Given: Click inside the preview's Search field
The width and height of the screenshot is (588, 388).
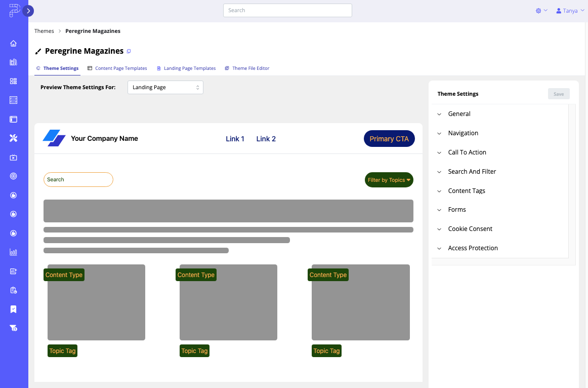Looking at the screenshot, I should (x=78, y=179).
